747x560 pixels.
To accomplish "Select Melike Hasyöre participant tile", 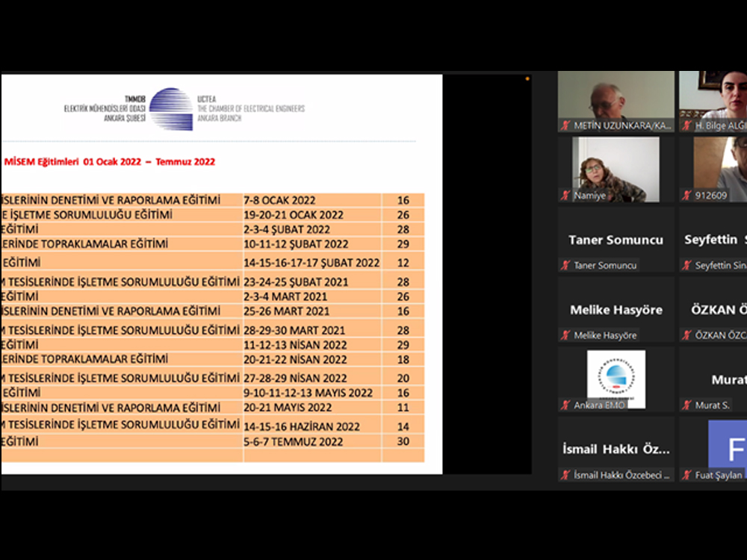I will 616,310.
